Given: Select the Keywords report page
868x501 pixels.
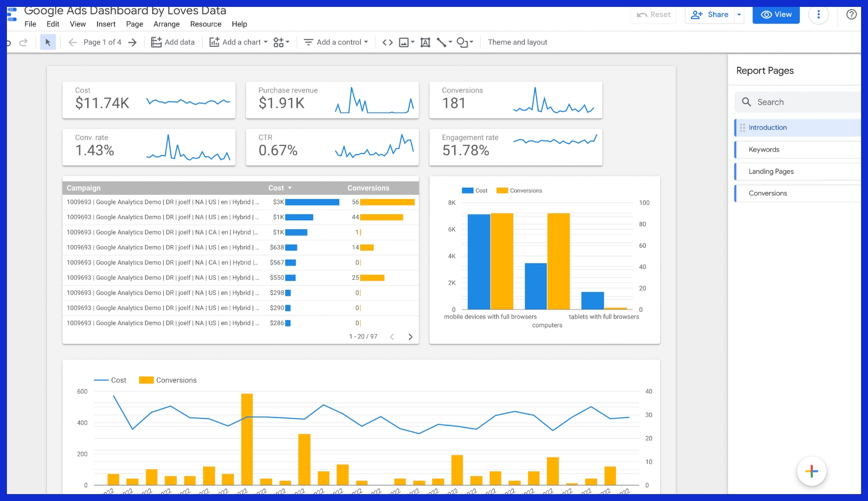Looking at the screenshot, I should coord(798,149).
